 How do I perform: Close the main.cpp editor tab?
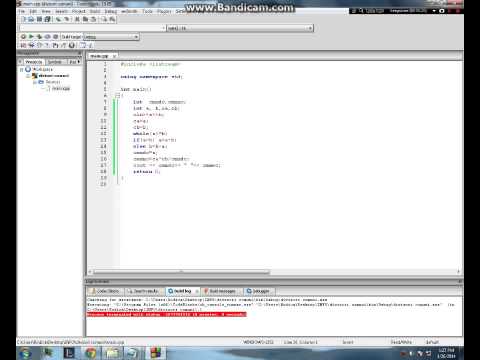click(114, 56)
